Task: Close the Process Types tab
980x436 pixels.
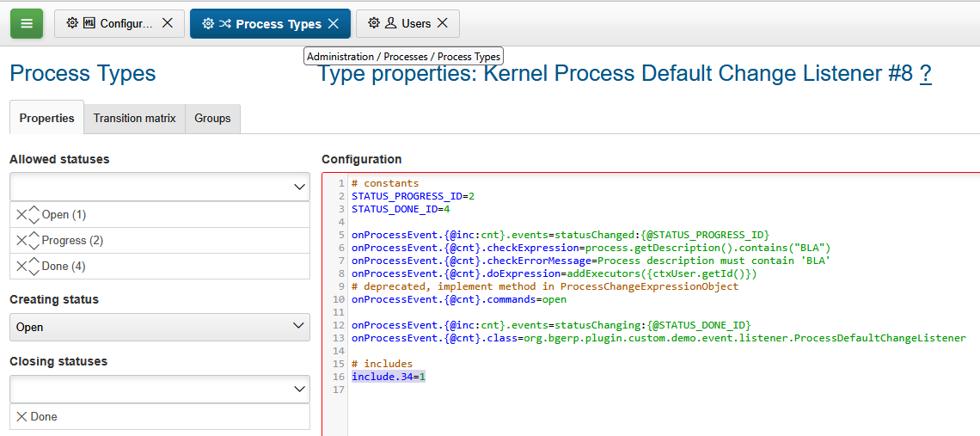Action: [334, 24]
